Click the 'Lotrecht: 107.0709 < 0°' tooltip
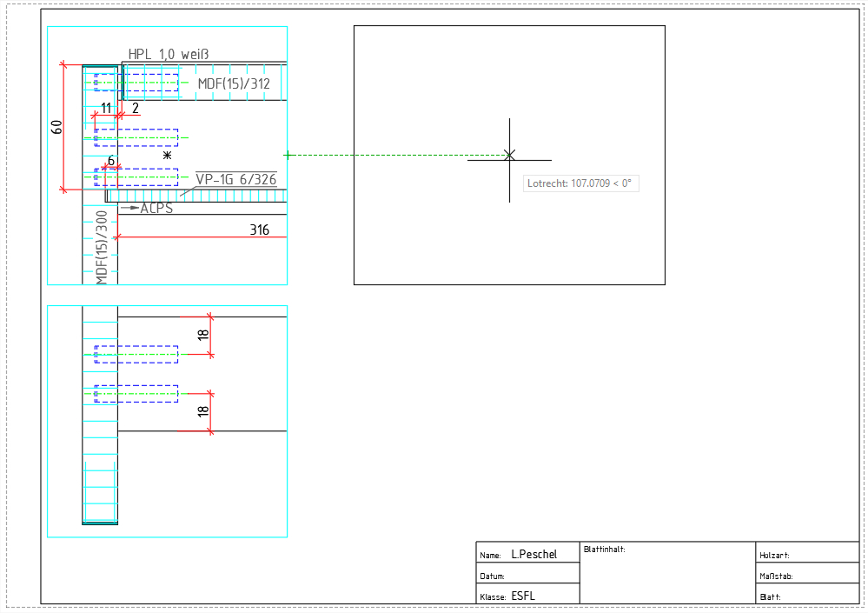The height and width of the screenshot is (613, 868). tap(580, 183)
